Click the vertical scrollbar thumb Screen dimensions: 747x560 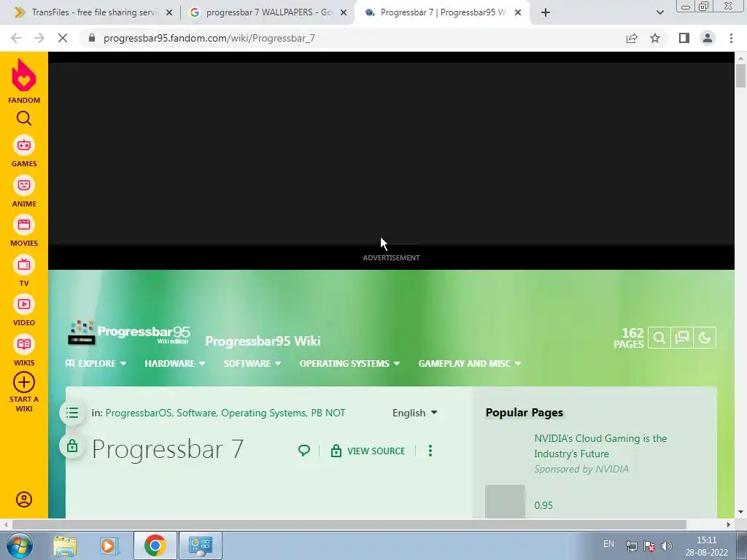740,75
